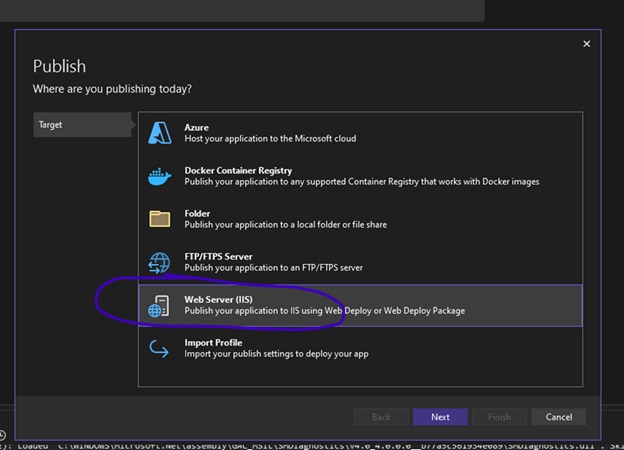Choose Import Profile title
Screen dimensions: 624x450
coord(213,342)
